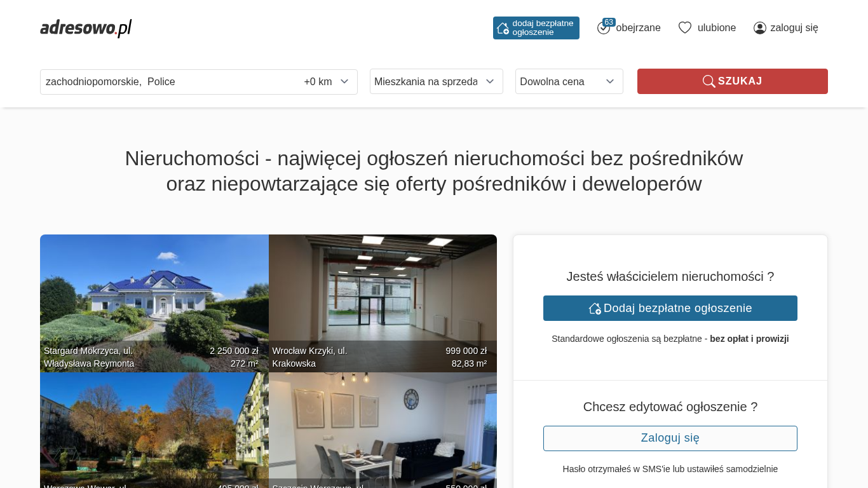Click the outlined Zaloguj się button
Image resolution: width=868 pixels, height=488 pixels.
670,438
